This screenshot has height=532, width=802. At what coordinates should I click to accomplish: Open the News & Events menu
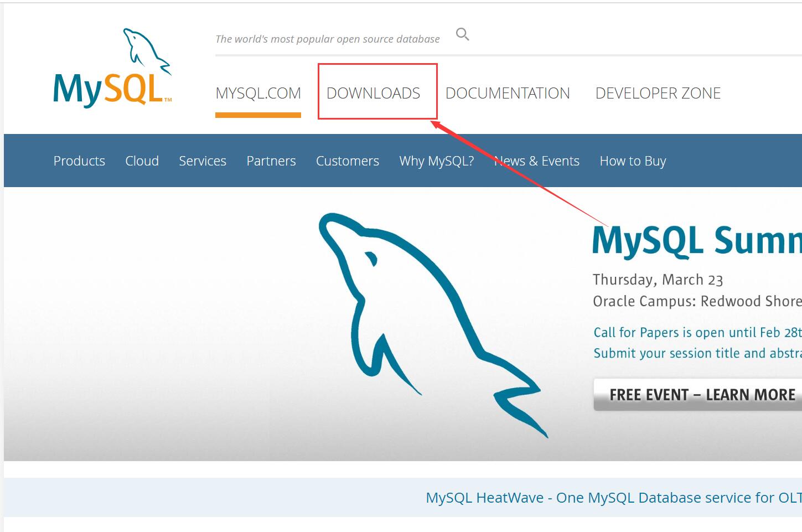[536, 161]
